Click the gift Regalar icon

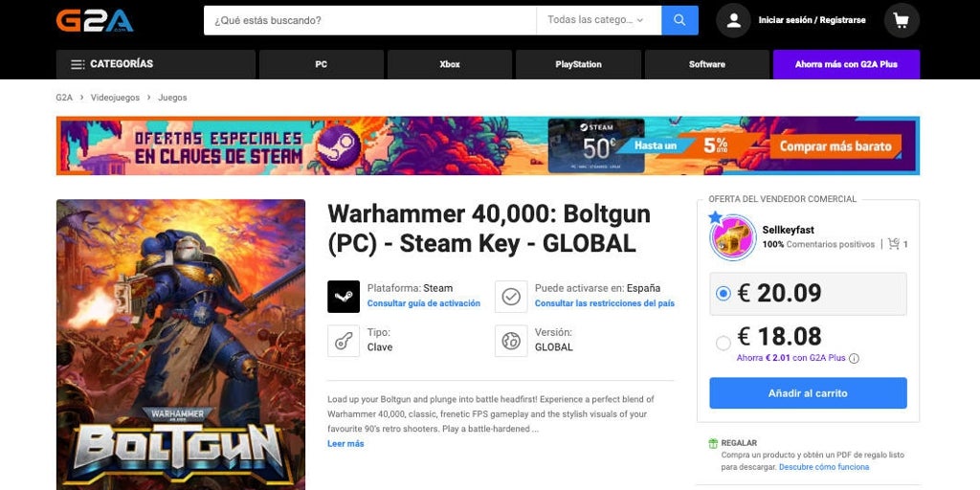(713, 443)
